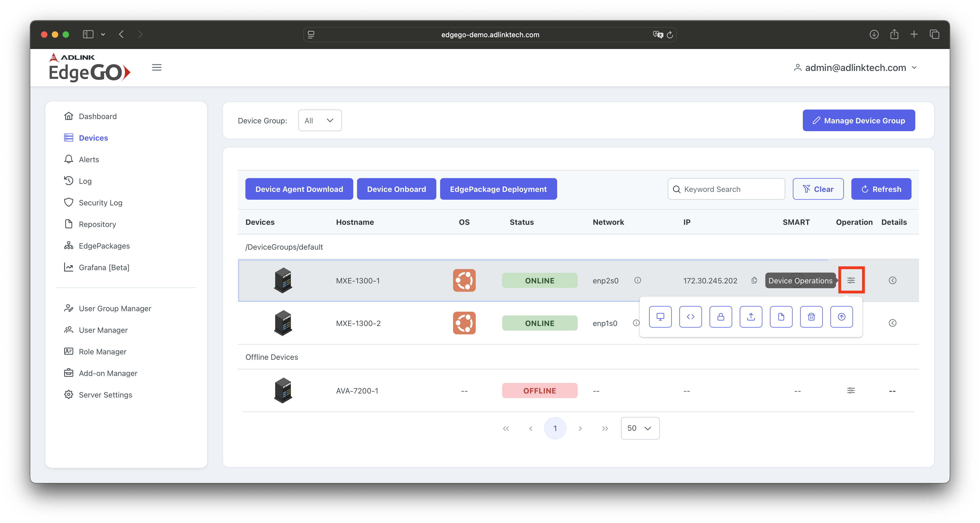Refresh the device list
Viewport: 980px width, 523px height.
pyautogui.click(x=881, y=189)
